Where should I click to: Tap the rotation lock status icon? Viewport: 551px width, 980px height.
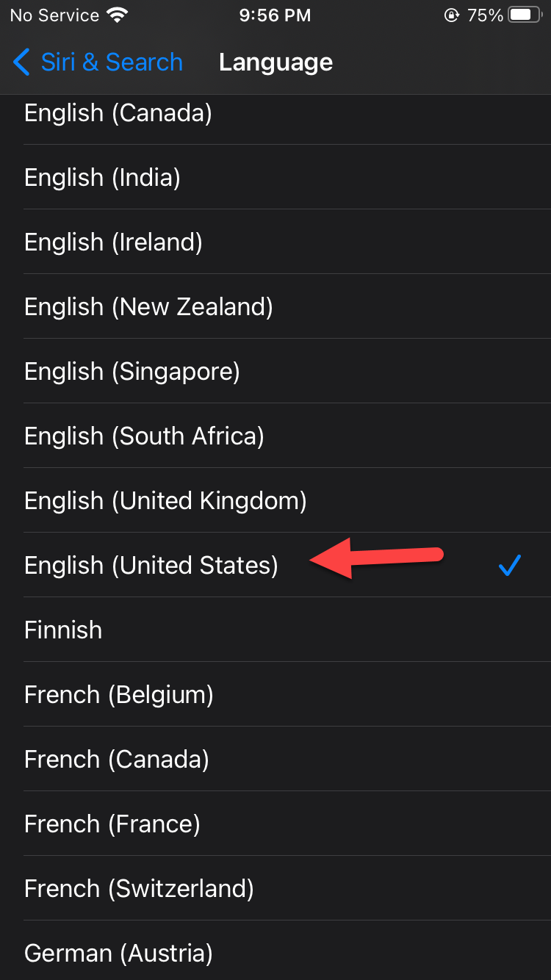(x=452, y=15)
